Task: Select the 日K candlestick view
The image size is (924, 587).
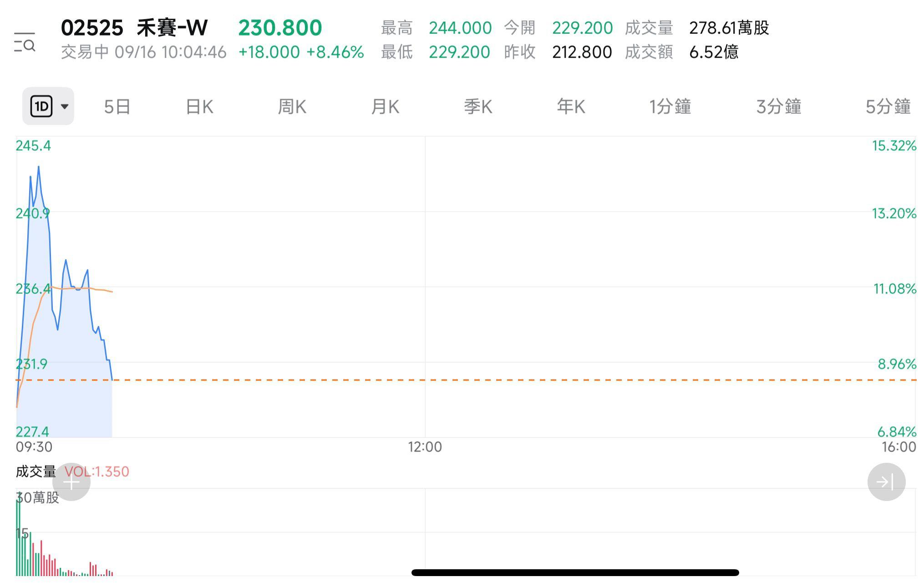Action: (x=199, y=106)
